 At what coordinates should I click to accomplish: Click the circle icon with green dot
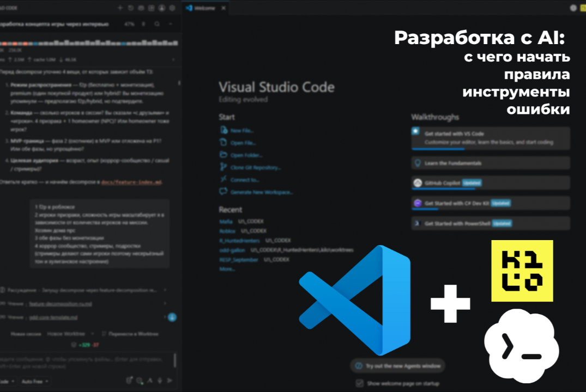point(140,381)
